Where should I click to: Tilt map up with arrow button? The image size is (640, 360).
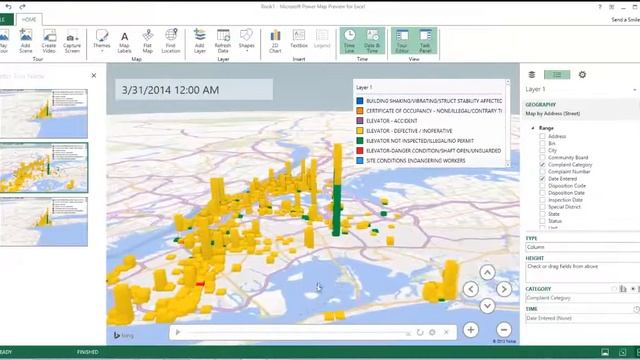click(487, 272)
